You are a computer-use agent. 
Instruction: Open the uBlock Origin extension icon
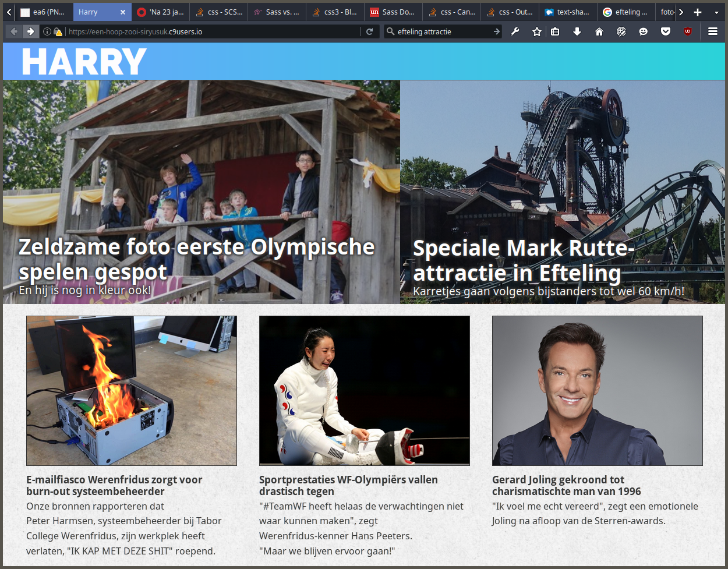coord(688,31)
